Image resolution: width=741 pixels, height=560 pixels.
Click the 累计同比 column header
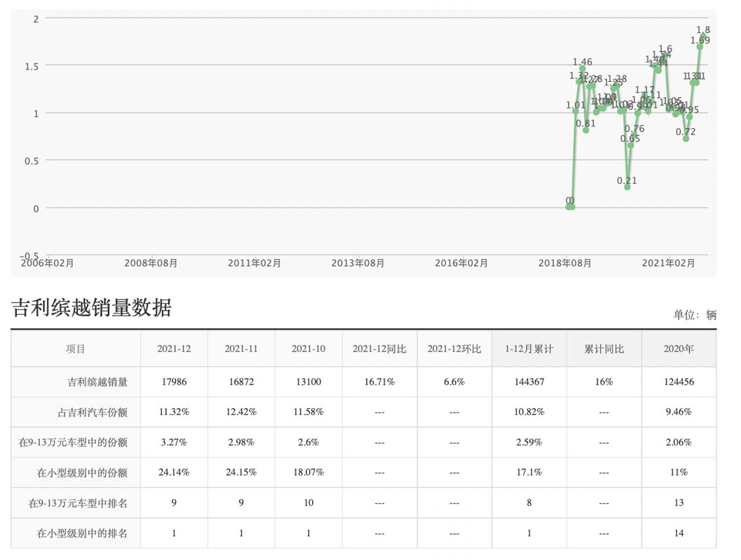603,349
